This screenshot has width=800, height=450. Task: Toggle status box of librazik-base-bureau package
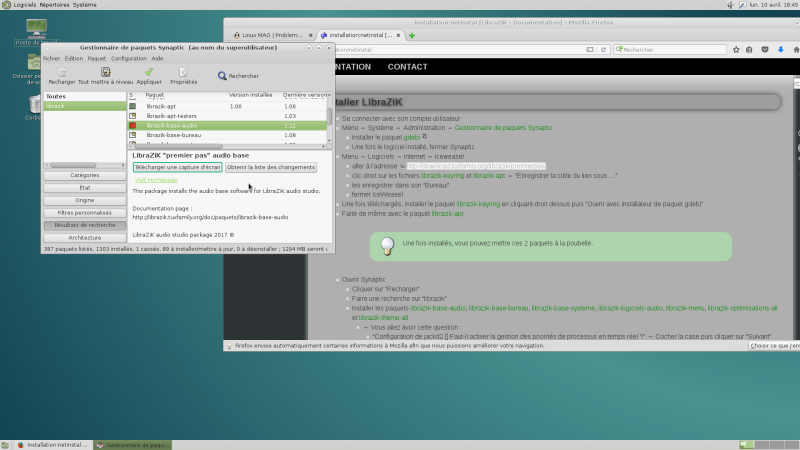(133, 135)
